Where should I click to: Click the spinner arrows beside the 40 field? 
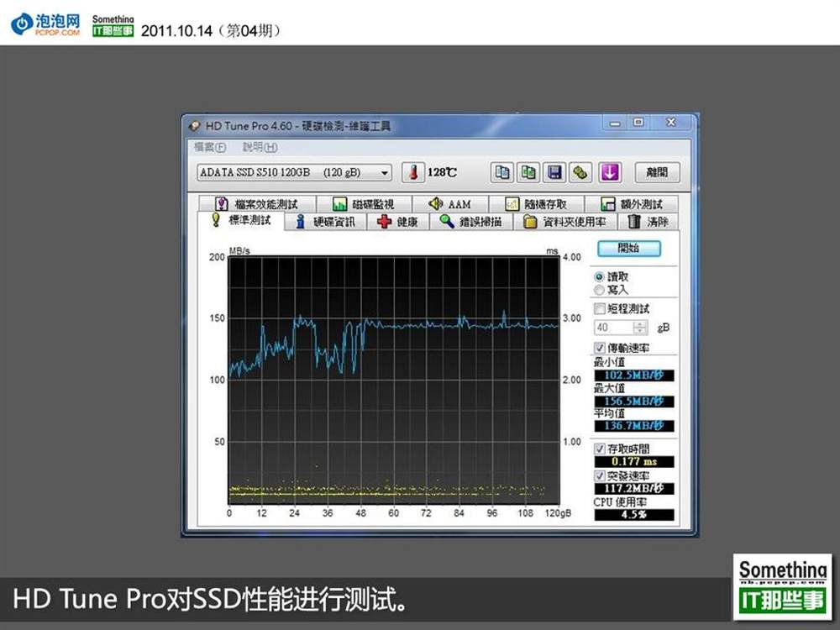[x=640, y=328]
